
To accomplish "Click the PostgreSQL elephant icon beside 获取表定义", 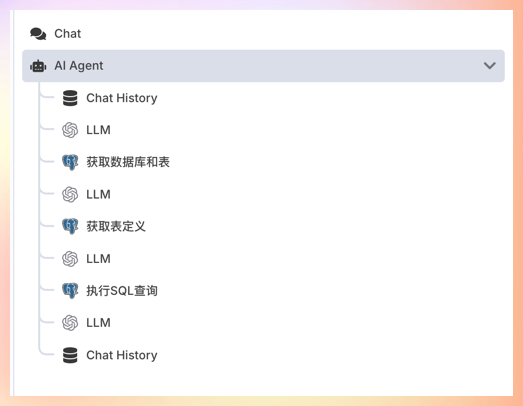I will (x=70, y=227).
